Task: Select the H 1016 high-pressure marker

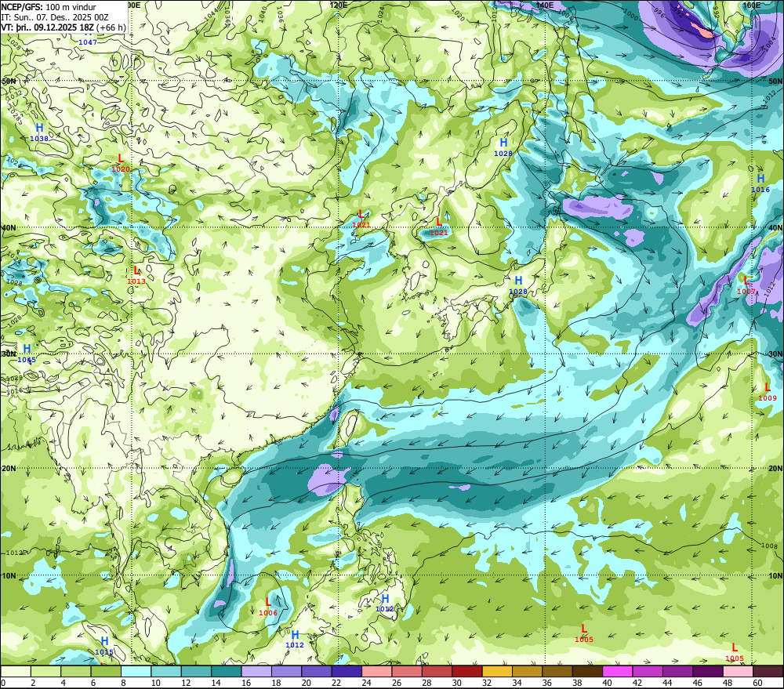Action: click(x=760, y=183)
